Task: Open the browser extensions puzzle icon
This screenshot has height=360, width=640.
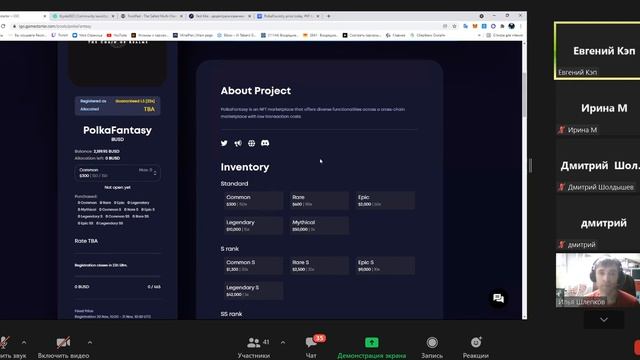Action: point(502,26)
